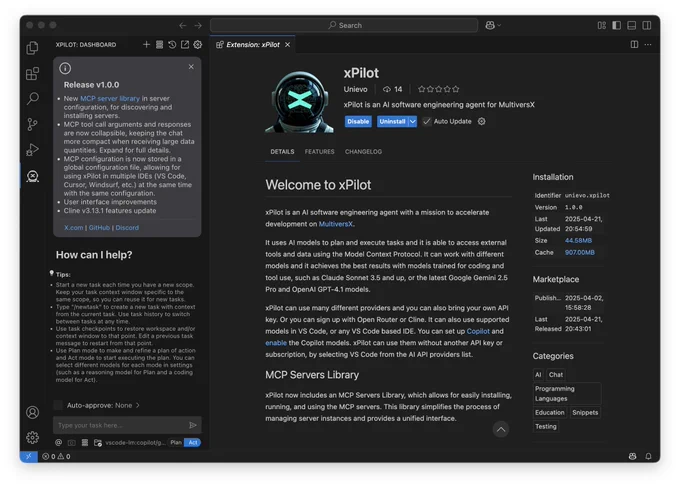Screen dimensions: 680x487
Task: Add context with the @ icon
Action: pyautogui.click(x=58, y=443)
